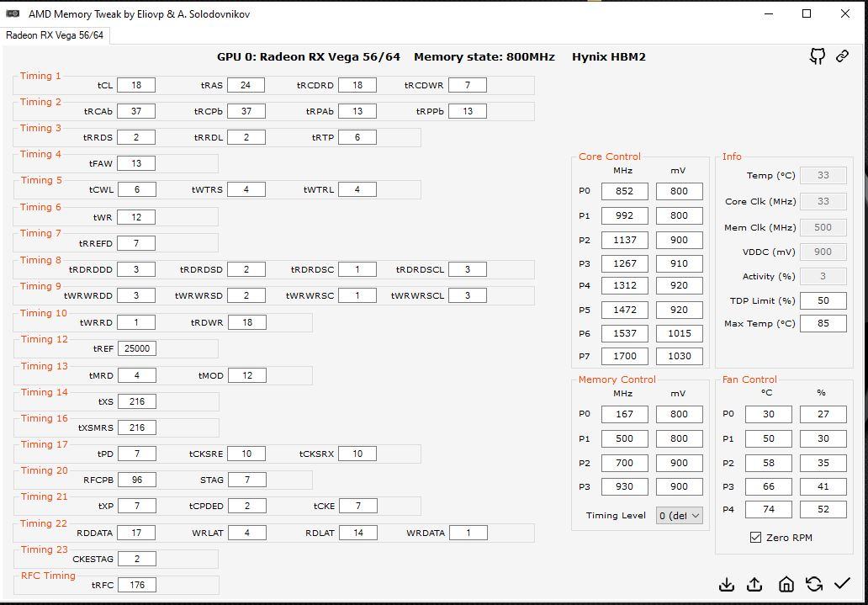This screenshot has height=605, width=868.
Task: Click the STAG input field
Action: 247,480
